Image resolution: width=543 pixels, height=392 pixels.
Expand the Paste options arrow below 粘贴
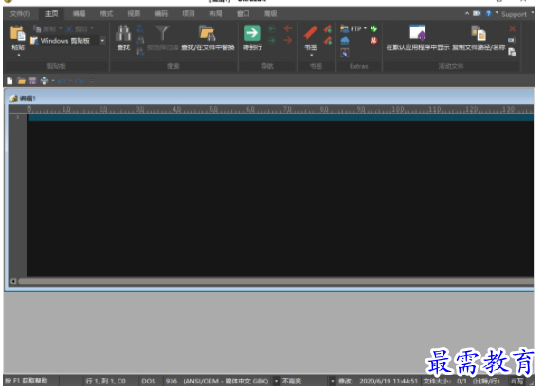(x=19, y=55)
